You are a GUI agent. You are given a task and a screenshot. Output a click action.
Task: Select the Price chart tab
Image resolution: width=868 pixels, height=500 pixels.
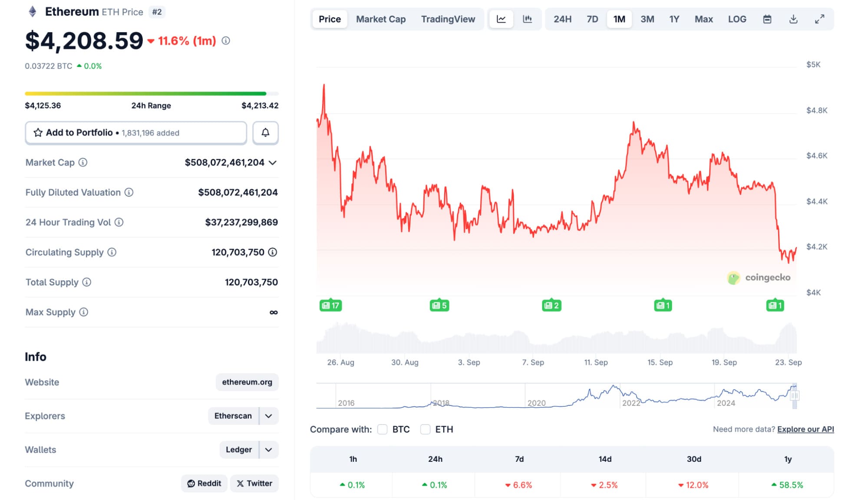tap(330, 19)
